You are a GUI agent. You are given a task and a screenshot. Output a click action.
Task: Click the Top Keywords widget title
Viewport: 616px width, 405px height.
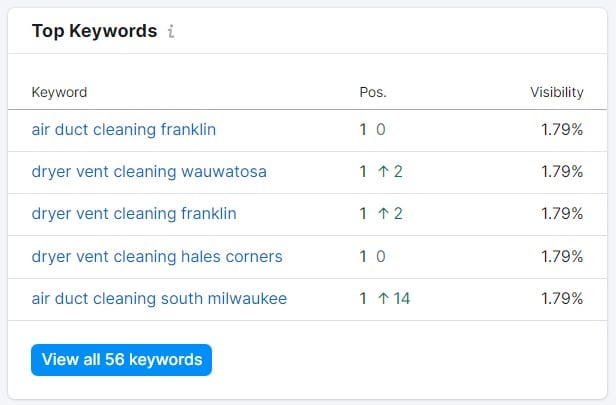(x=94, y=31)
